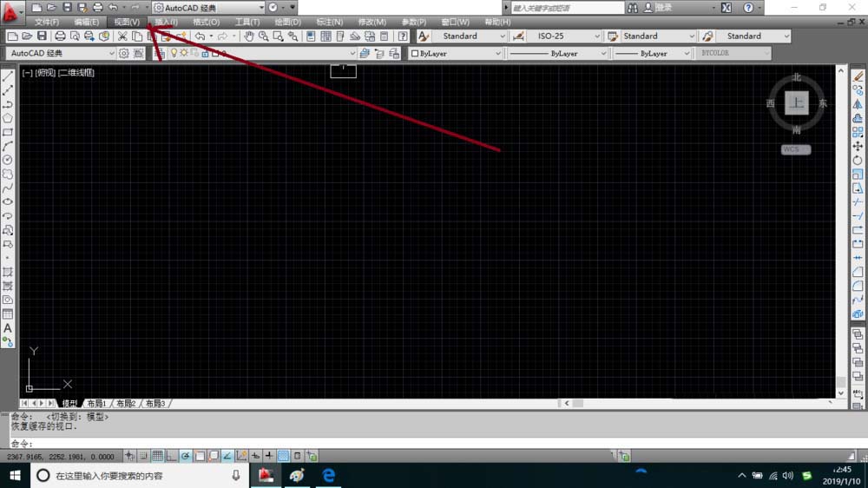The image size is (868, 488).
Task: Open the AutoCAD 经典 workspace dropdown below the toolbar
Action: click(62, 53)
